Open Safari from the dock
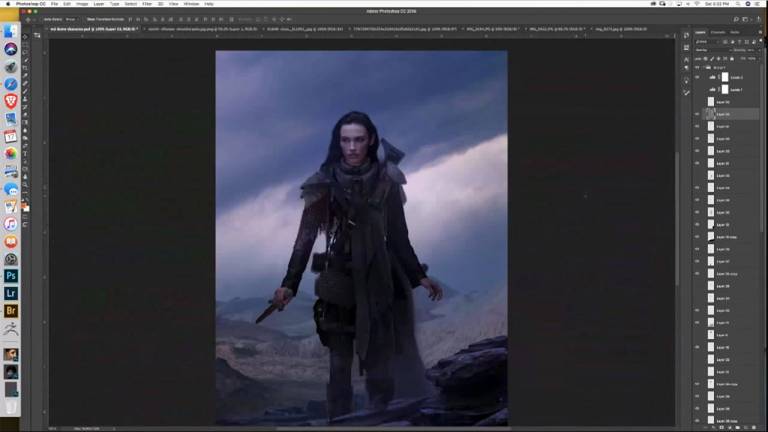Viewport: 768px width, 432px height. (x=11, y=84)
